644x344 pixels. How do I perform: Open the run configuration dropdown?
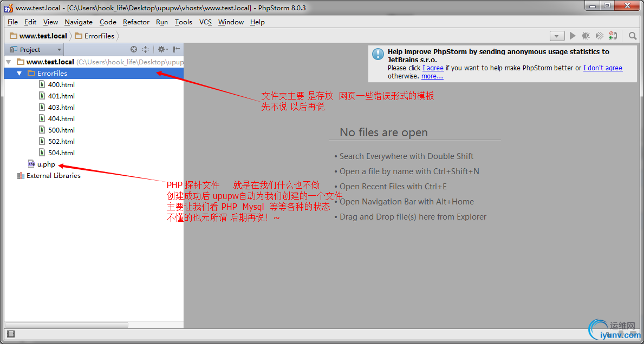tap(557, 36)
